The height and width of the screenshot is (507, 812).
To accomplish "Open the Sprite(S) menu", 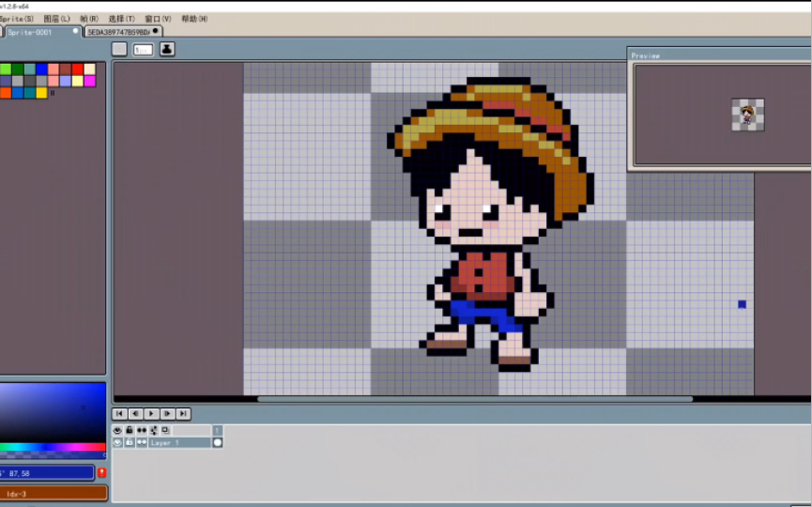I will click(x=17, y=19).
